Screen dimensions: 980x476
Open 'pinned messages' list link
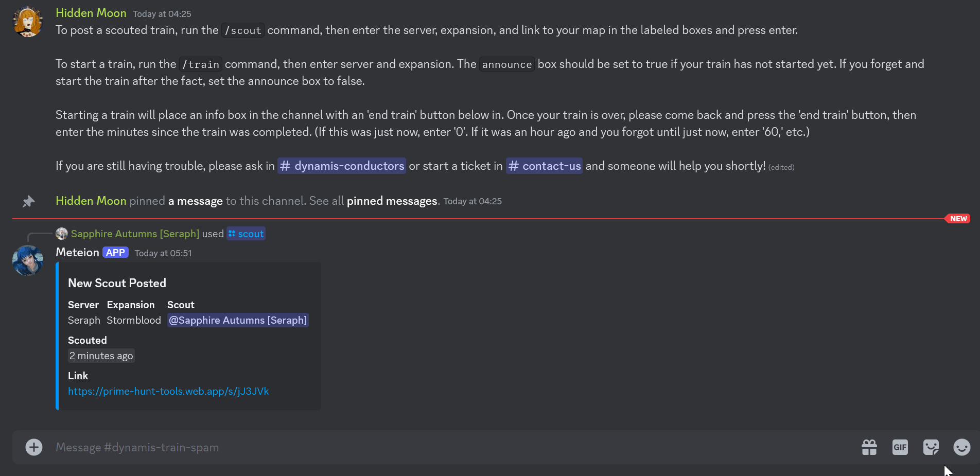click(x=392, y=201)
